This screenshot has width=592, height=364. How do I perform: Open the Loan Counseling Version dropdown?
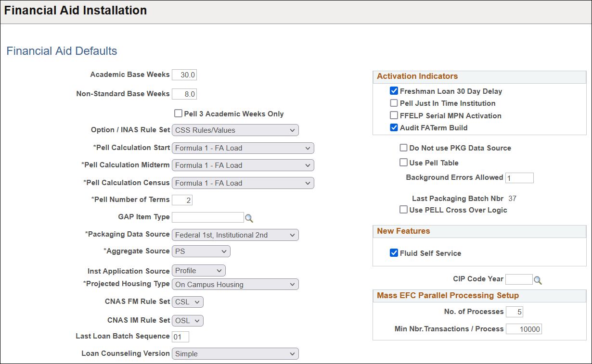click(235, 354)
